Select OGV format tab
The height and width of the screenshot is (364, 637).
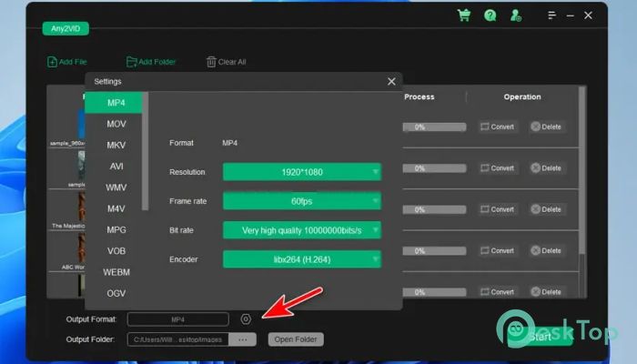[x=116, y=293]
